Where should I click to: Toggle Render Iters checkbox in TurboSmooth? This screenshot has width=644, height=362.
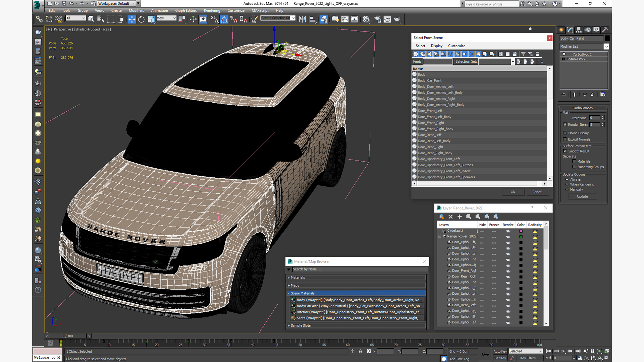tap(565, 125)
